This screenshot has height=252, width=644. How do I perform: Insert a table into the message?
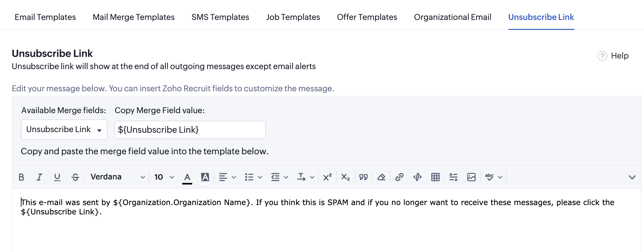435,177
